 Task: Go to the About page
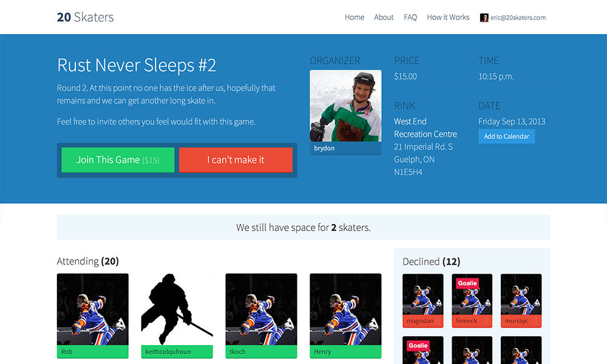[x=384, y=18]
